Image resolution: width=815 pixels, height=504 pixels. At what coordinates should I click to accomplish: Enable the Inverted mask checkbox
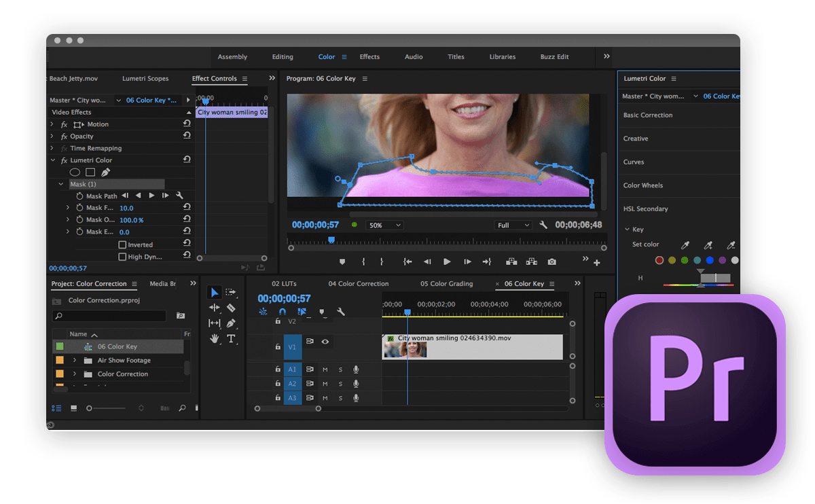tap(122, 245)
